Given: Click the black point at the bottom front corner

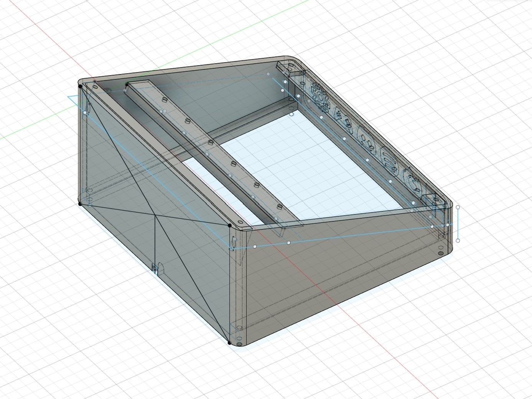Looking at the screenshot, I should (229, 343).
